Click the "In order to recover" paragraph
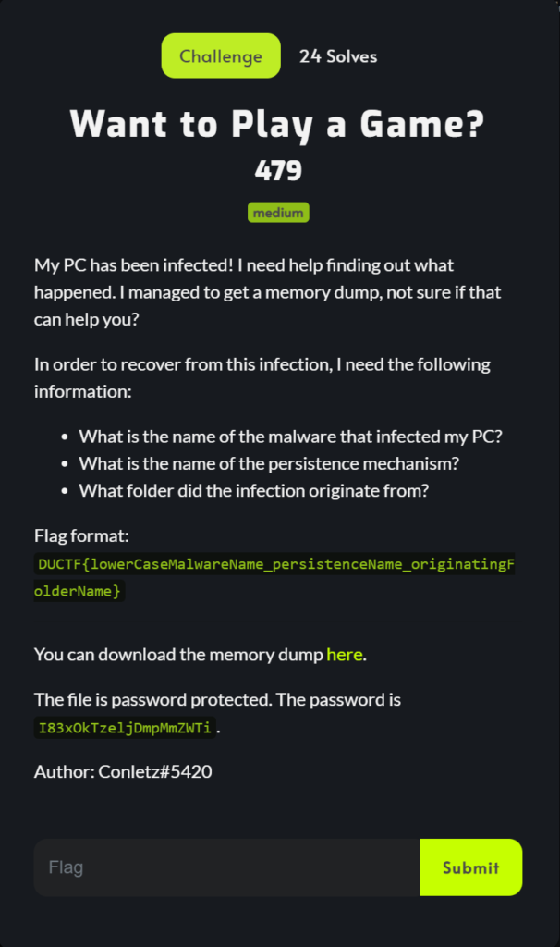This screenshot has width=560, height=947. (x=262, y=377)
